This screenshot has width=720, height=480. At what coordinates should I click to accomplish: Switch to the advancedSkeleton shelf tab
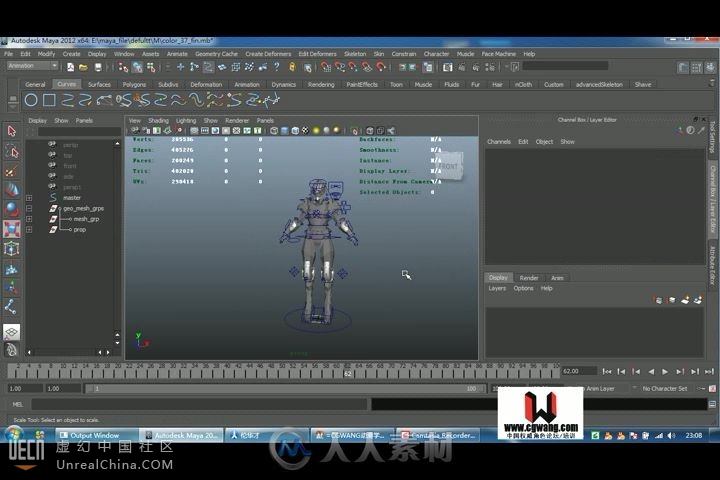coord(599,85)
